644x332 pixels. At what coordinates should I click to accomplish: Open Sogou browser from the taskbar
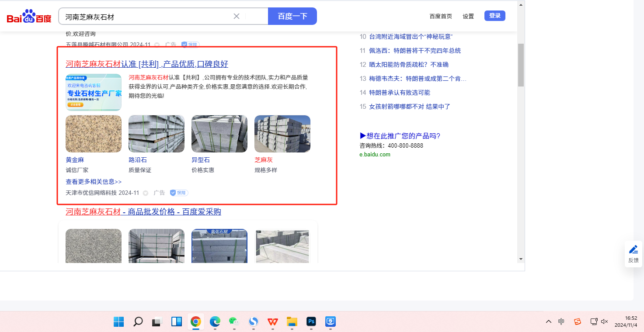pos(253,322)
